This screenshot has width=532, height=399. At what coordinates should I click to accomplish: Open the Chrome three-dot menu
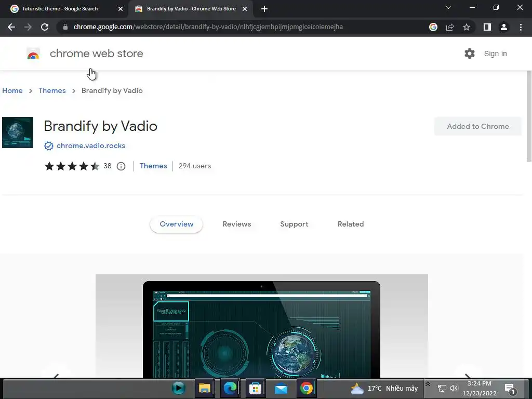pos(521,27)
